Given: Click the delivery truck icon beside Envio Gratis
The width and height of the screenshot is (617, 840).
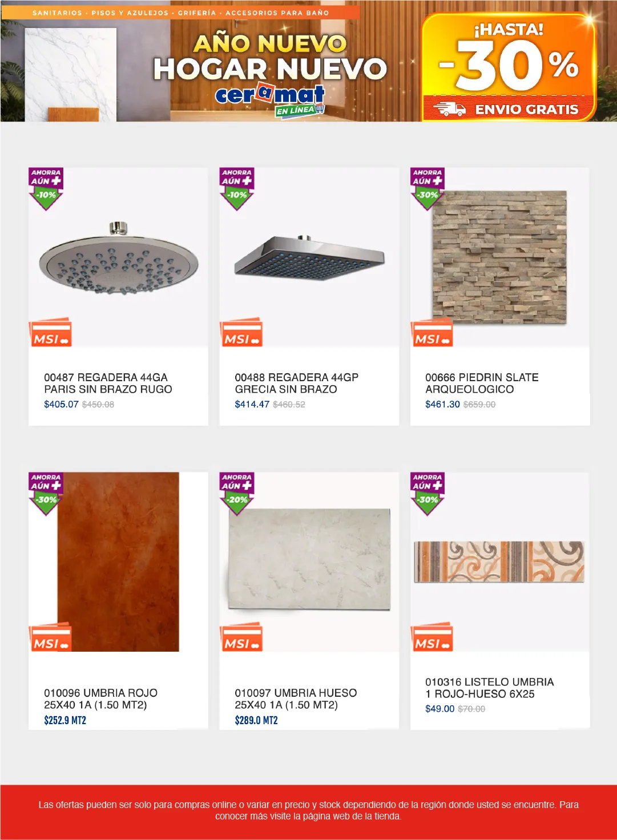Looking at the screenshot, I should coord(449,108).
